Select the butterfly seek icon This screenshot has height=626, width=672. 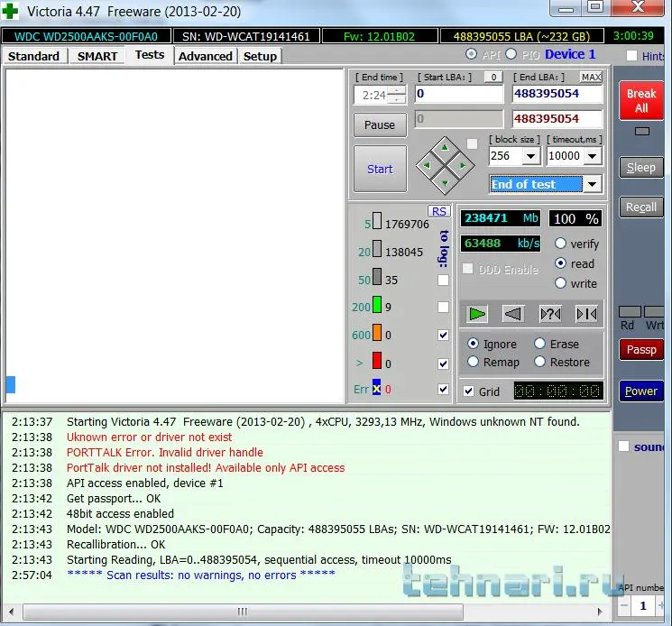[x=586, y=314]
